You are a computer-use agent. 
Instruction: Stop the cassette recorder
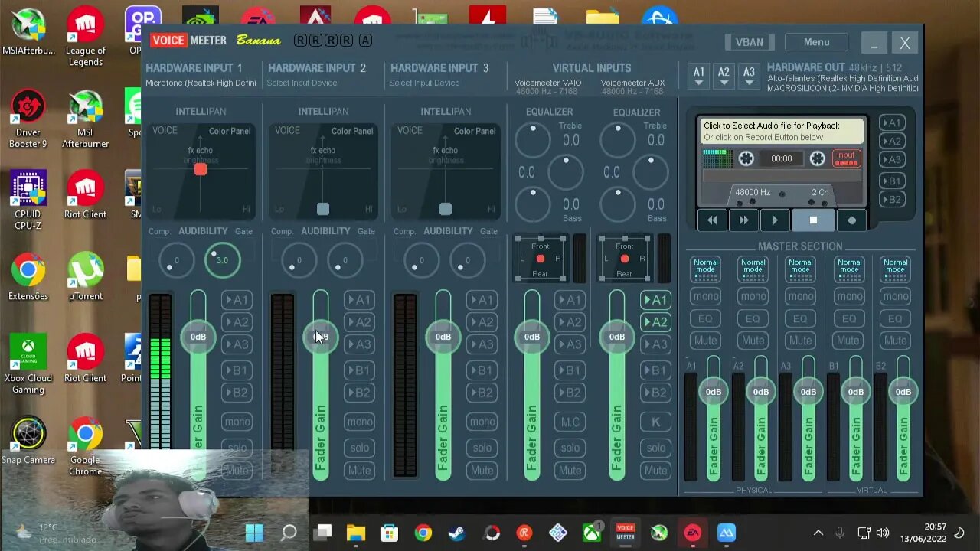coord(813,220)
